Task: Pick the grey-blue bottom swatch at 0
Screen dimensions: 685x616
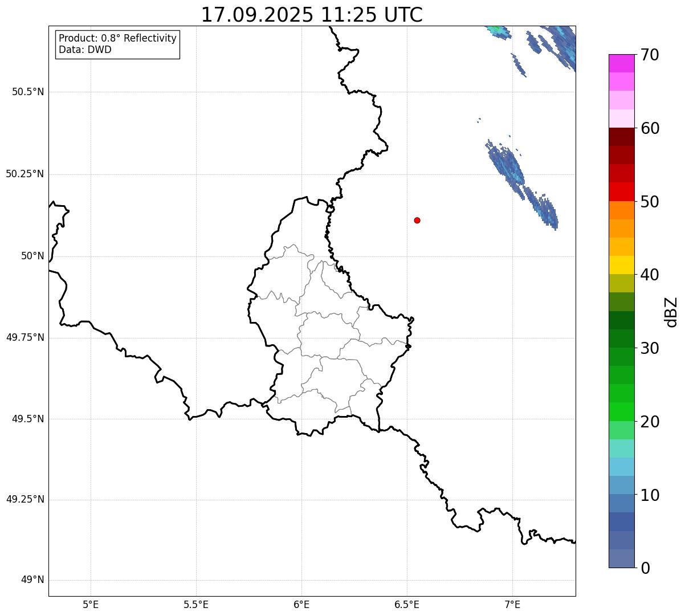Action: tap(622, 558)
